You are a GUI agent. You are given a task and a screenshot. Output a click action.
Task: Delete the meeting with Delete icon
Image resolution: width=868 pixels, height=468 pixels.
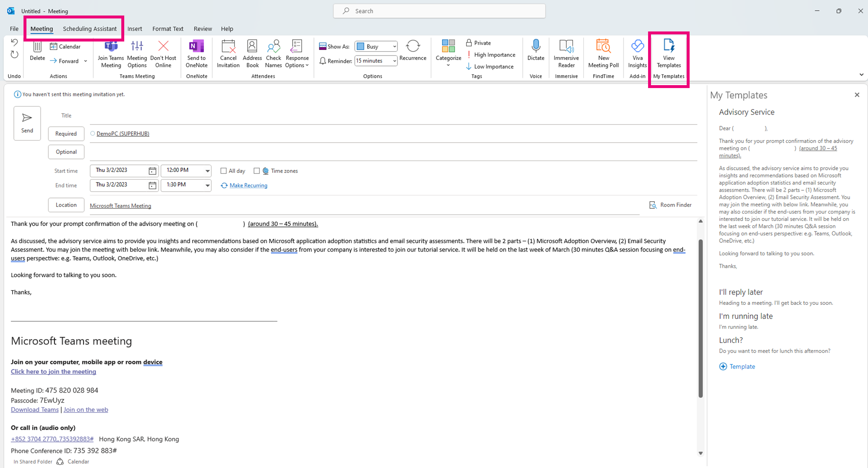pos(37,51)
